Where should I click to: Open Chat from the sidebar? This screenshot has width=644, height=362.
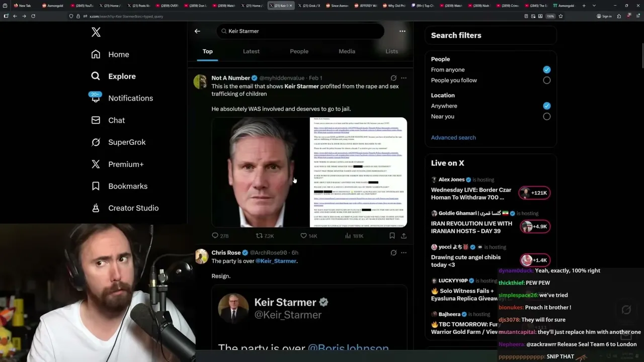point(108,120)
